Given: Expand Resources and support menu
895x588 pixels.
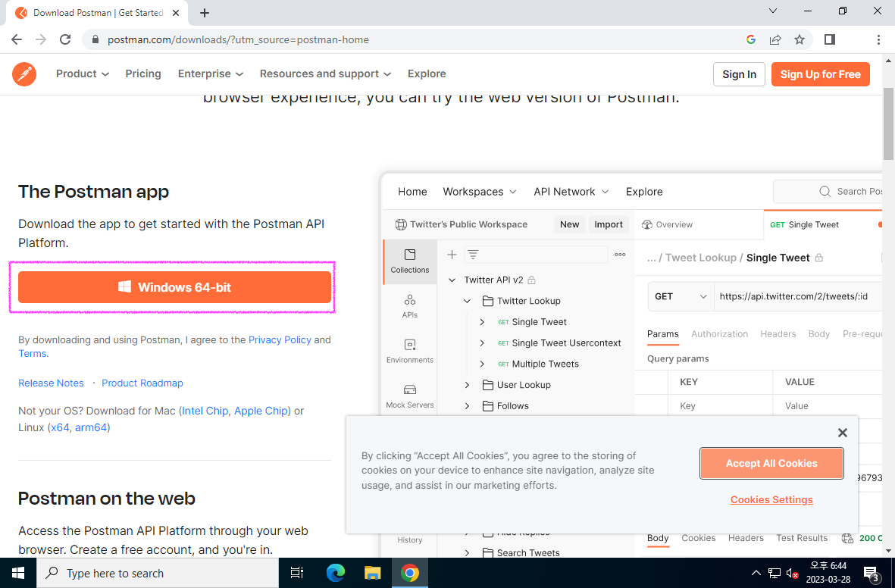Looking at the screenshot, I should click(x=325, y=73).
